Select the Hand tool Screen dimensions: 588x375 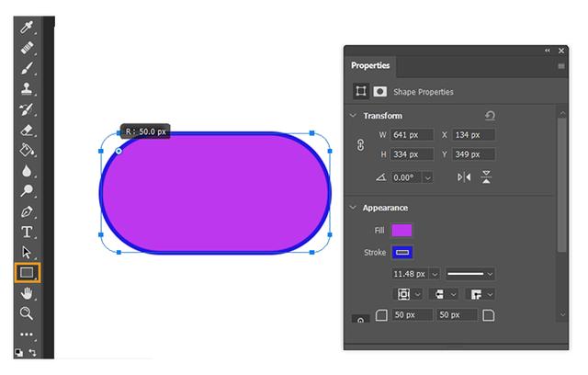27,293
